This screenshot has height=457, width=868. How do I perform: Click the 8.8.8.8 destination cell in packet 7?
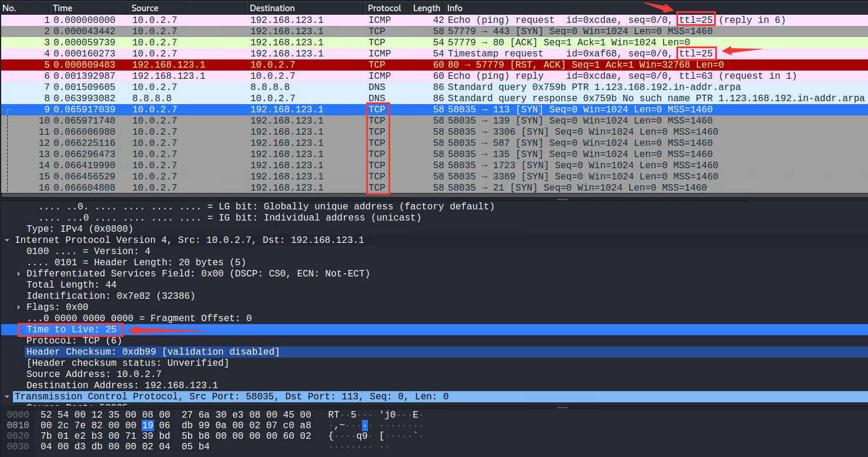(270, 87)
